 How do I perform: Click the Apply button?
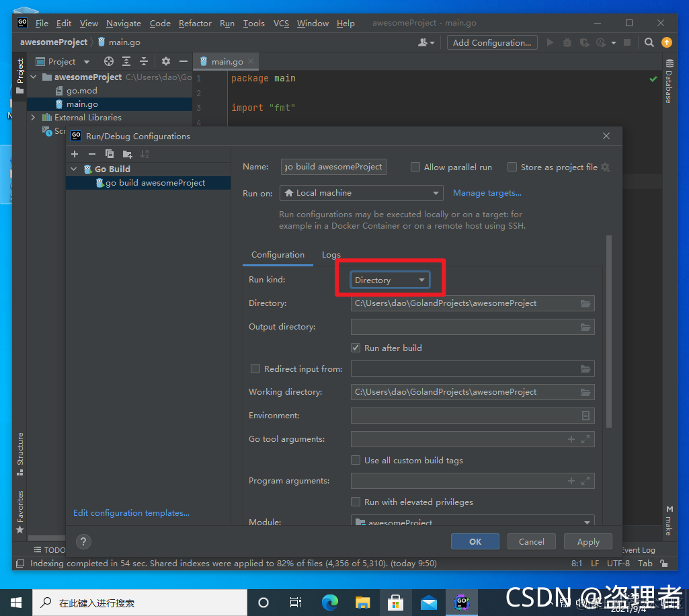coord(588,542)
